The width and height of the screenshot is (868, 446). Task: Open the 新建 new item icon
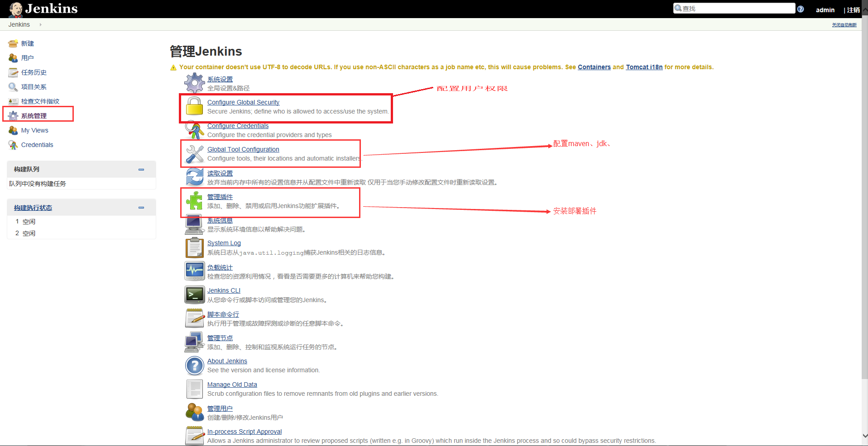pos(13,43)
